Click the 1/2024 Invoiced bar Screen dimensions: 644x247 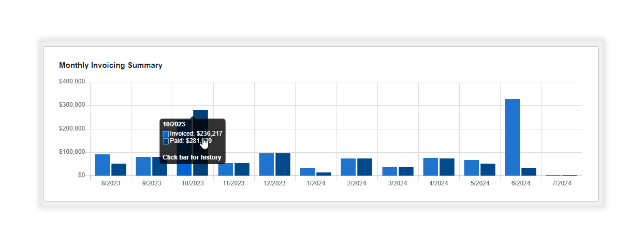click(308, 171)
